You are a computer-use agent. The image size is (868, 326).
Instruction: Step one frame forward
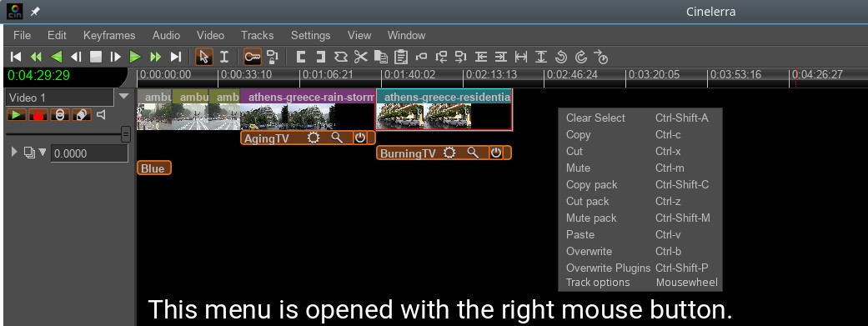pos(115,57)
